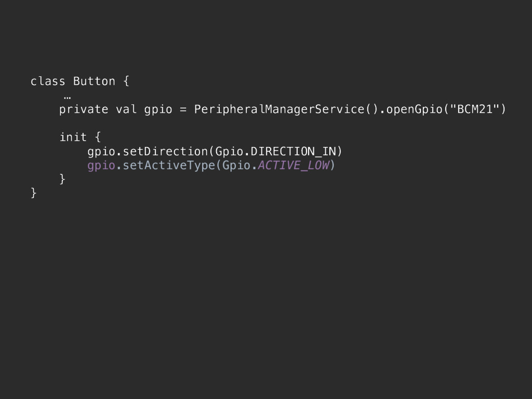Click the equals sign after gpio
This screenshot has width=532, height=399.
coord(183,110)
